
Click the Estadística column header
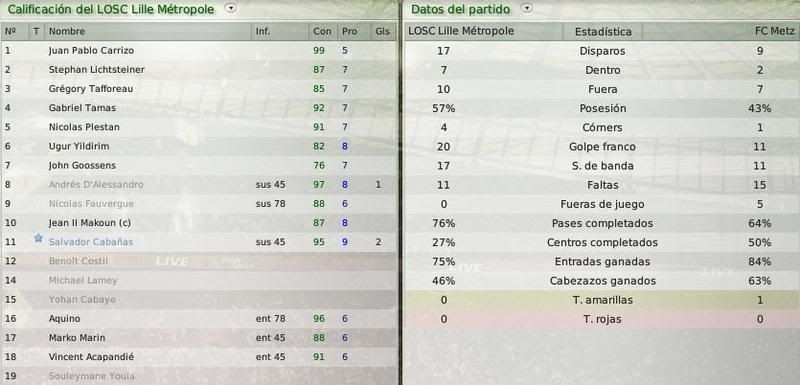pyautogui.click(x=603, y=32)
